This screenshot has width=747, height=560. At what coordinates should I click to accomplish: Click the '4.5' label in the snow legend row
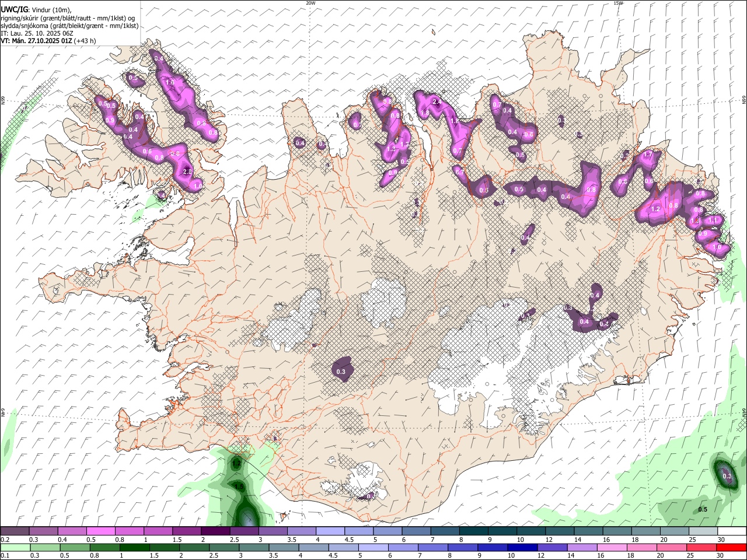[349, 540]
